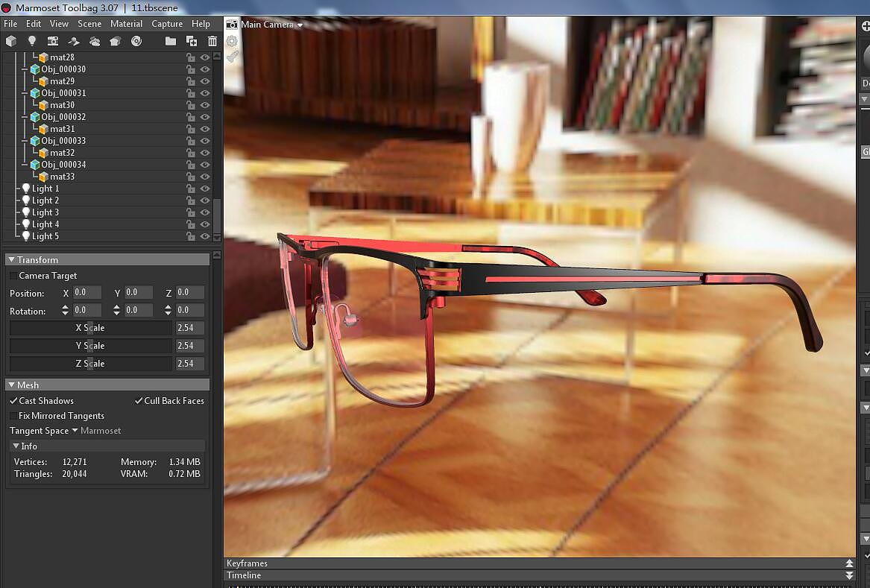Click the X Scale slider

pos(90,328)
